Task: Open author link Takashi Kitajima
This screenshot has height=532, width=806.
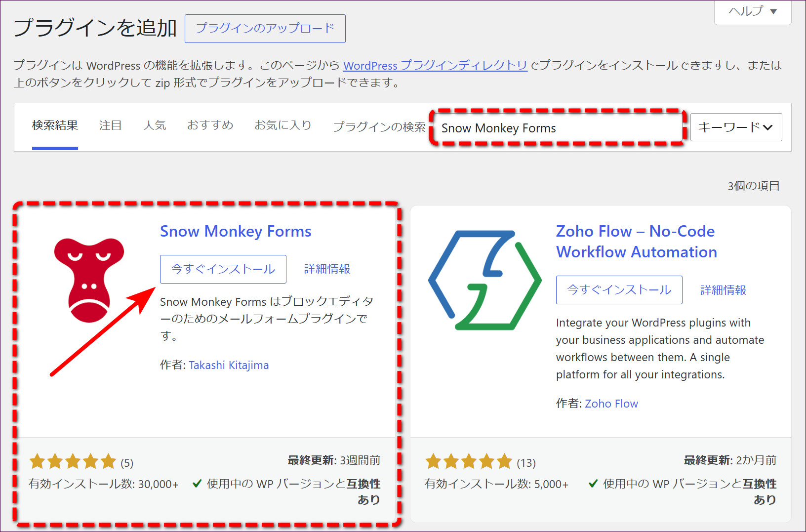Action: point(229,365)
